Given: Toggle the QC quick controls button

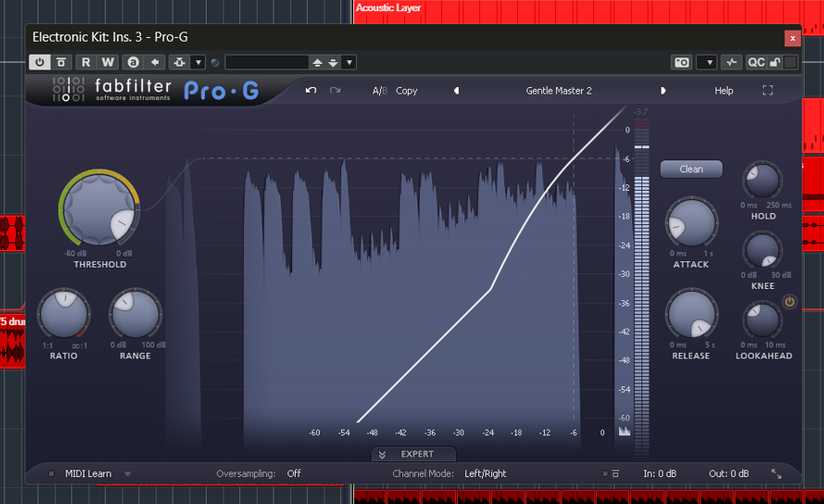Looking at the screenshot, I should [755, 62].
